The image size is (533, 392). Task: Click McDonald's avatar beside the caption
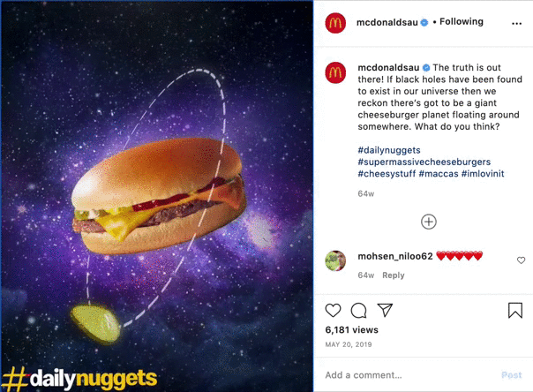[335, 72]
